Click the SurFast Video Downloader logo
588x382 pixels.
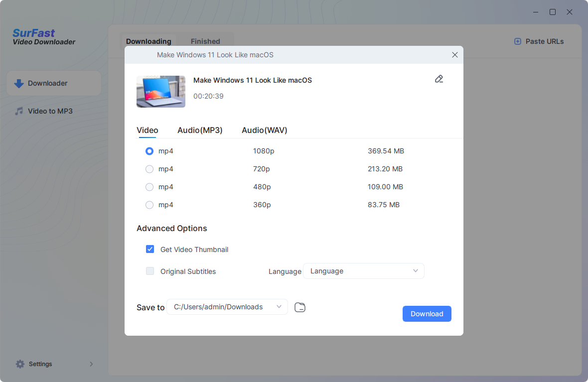coord(44,37)
